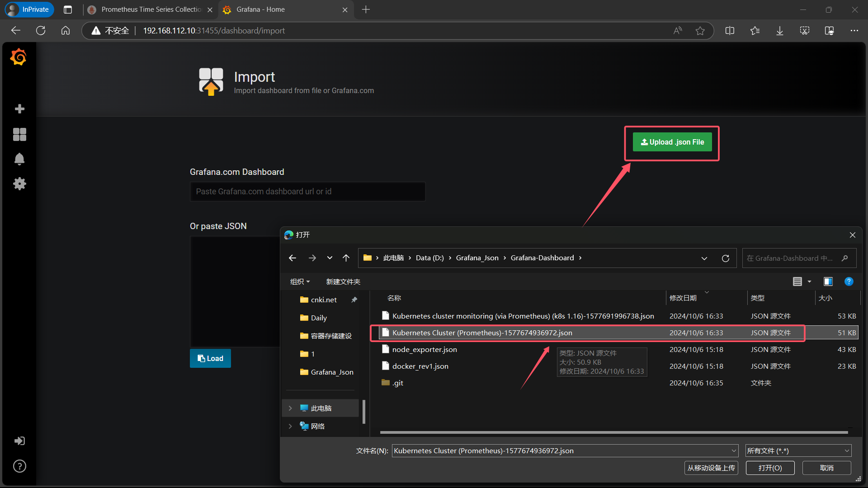The height and width of the screenshot is (488, 868).
Task: Open the 组织 organize menu
Action: click(x=300, y=282)
